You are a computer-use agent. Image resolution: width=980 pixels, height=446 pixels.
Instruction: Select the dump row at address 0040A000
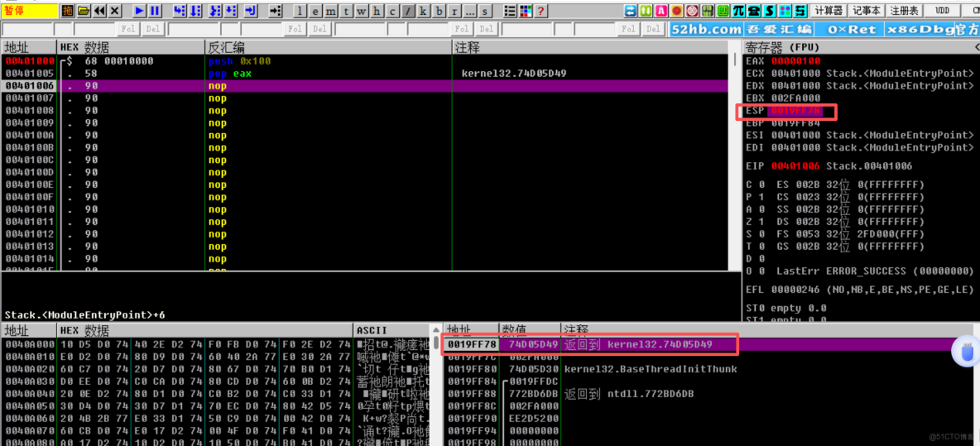pos(217,344)
